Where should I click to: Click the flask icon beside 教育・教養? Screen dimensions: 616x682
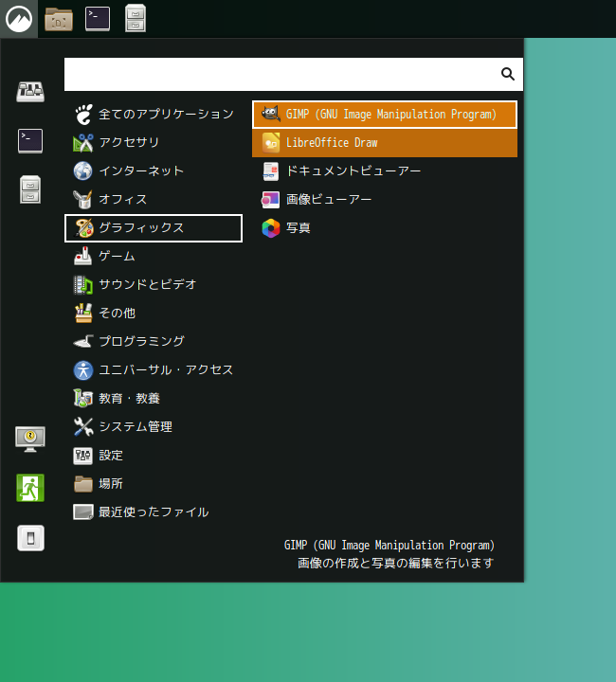point(82,399)
